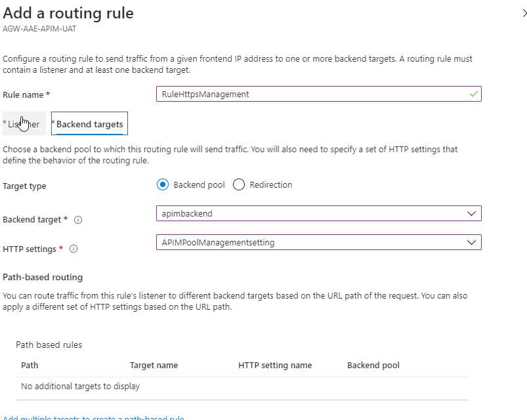Click the Path column header
The image size is (527, 420).
[x=30, y=365]
